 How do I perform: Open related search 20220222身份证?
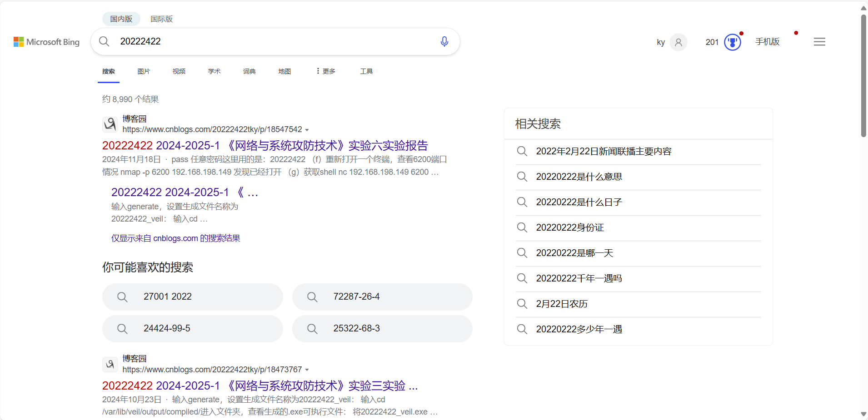570,227
